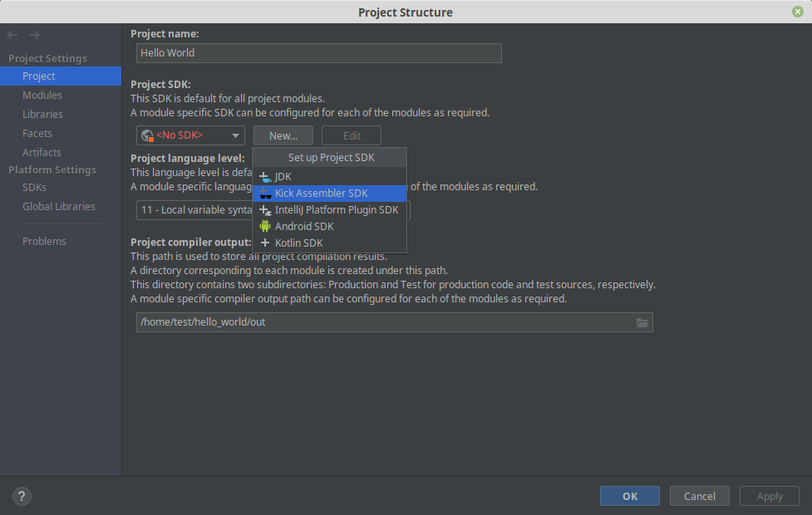
Task: Open the Project SDK dropdown
Action: [190, 135]
